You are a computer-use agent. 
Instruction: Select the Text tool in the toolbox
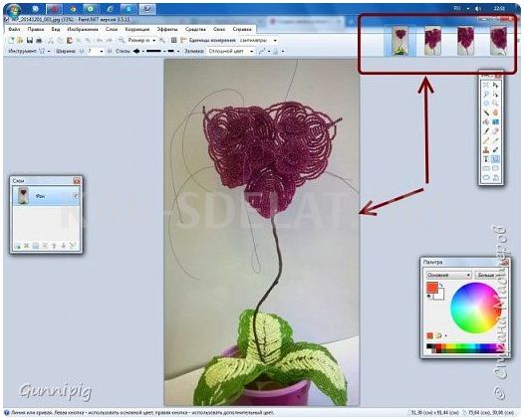[x=486, y=159]
